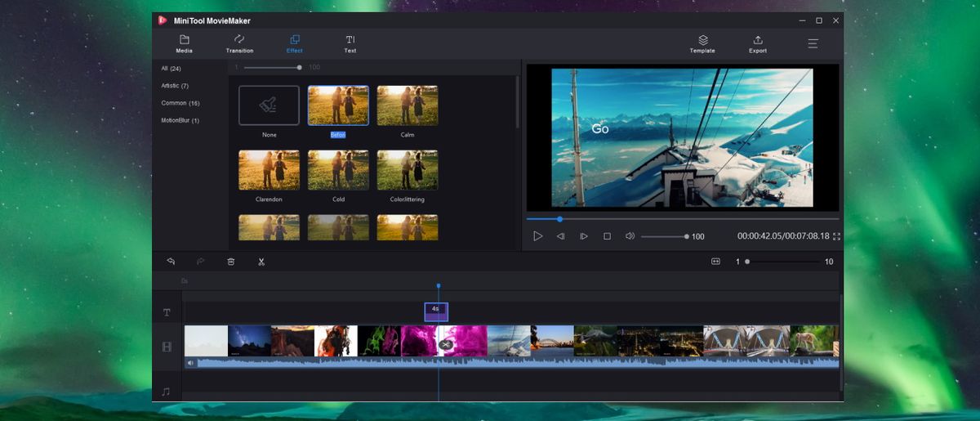
Task: Step to next frame
Action: pyautogui.click(x=584, y=236)
